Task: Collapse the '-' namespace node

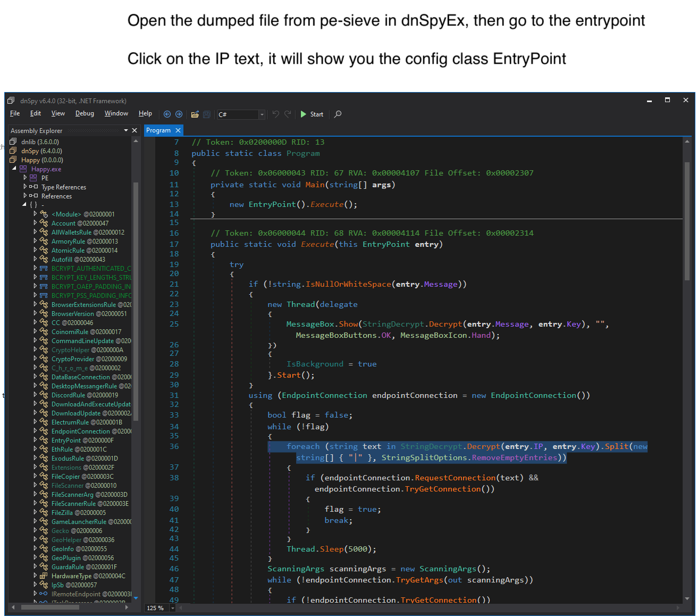Action: [24, 205]
